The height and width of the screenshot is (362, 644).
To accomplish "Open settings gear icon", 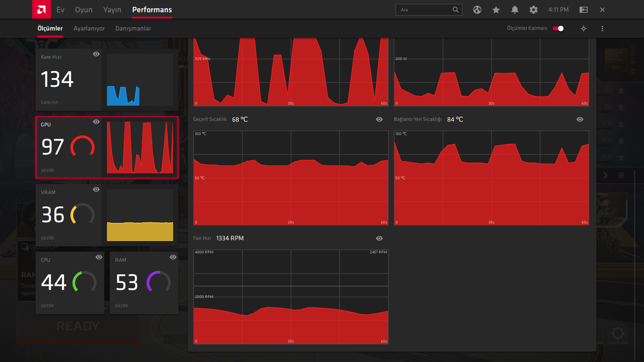I will point(534,10).
